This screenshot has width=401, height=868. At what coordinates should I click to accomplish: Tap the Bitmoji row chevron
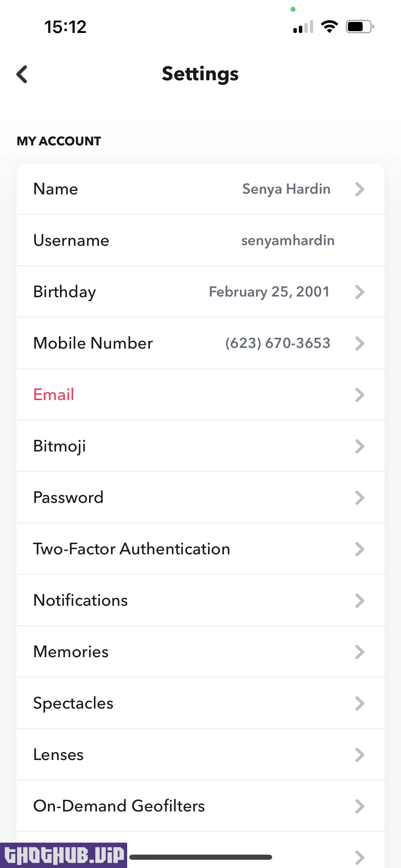coord(360,446)
